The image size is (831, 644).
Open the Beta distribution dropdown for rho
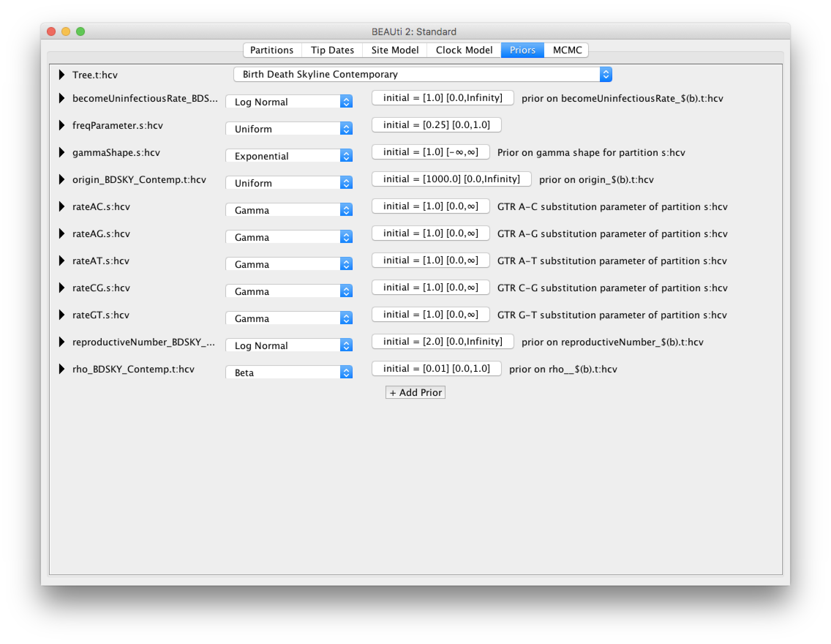(289, 372)
